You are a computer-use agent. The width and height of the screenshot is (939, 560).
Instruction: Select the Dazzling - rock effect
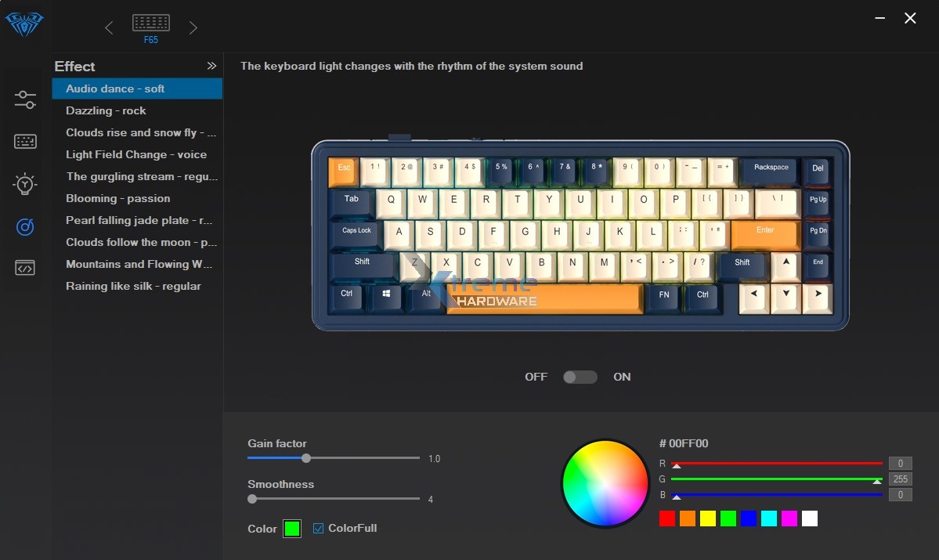106,111
